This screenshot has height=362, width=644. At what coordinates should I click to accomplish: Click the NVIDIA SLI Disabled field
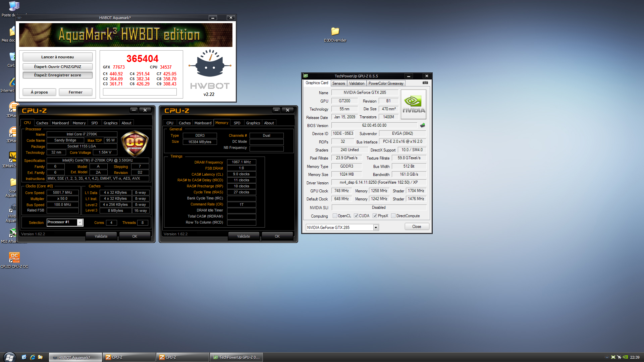[x=379, y=207]
